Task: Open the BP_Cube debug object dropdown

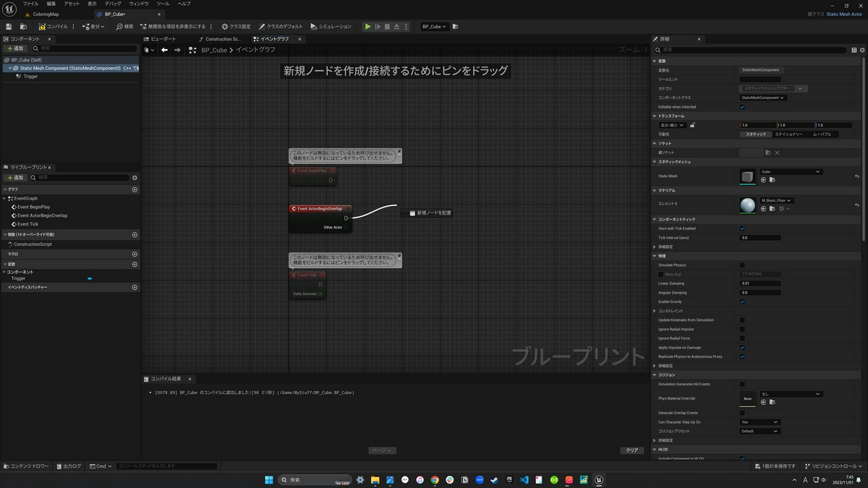Action: (434, 27)
